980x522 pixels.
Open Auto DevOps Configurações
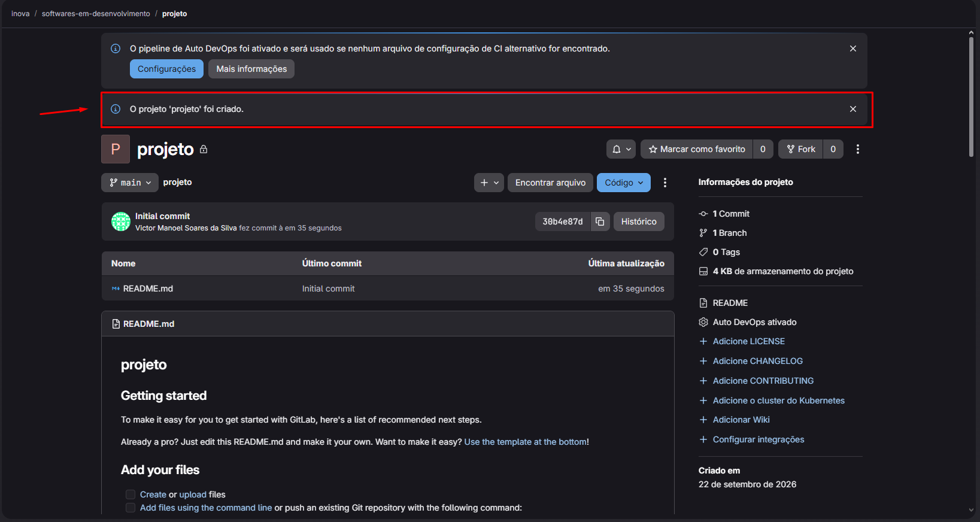pos(166,69)
